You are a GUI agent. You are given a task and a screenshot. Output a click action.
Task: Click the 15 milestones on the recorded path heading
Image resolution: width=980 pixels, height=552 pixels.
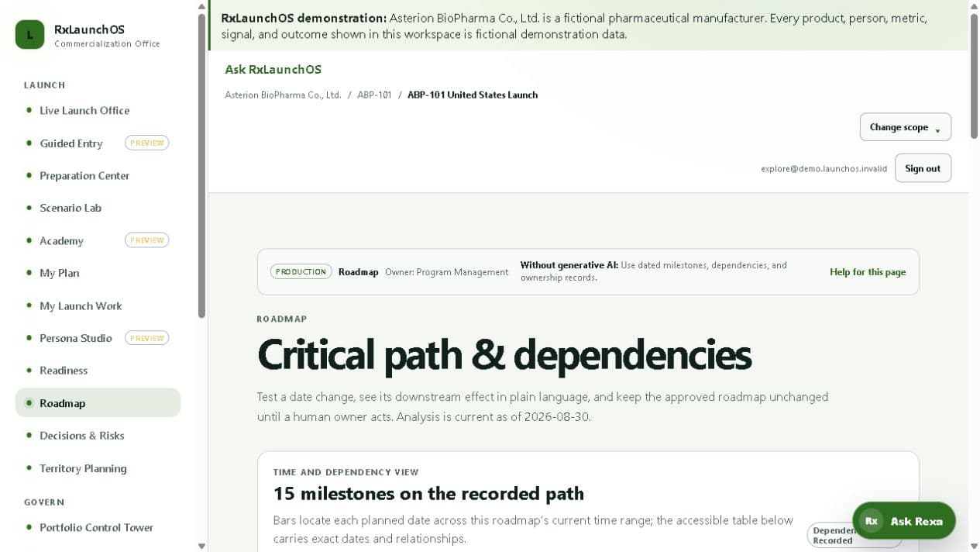pos(428,494)
